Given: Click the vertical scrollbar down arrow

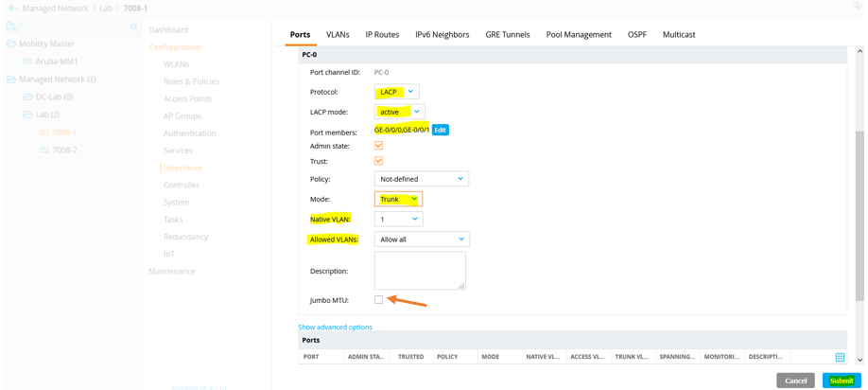Looking at the screenshot, I should [x=859, y=360].
